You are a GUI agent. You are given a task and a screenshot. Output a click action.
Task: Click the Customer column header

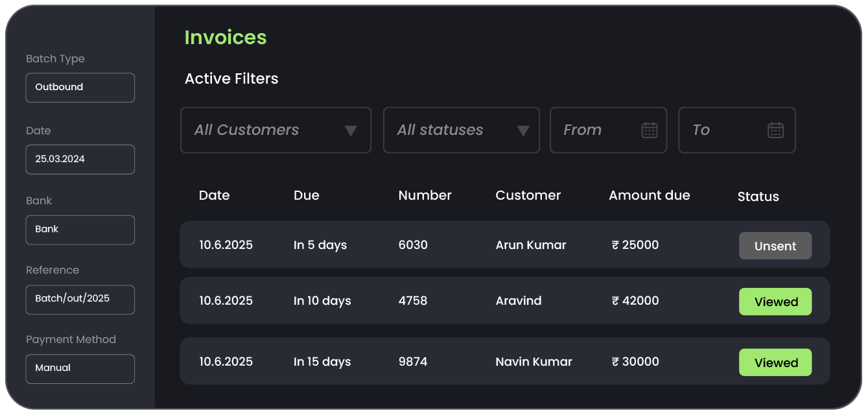click(x=528, y=195)
